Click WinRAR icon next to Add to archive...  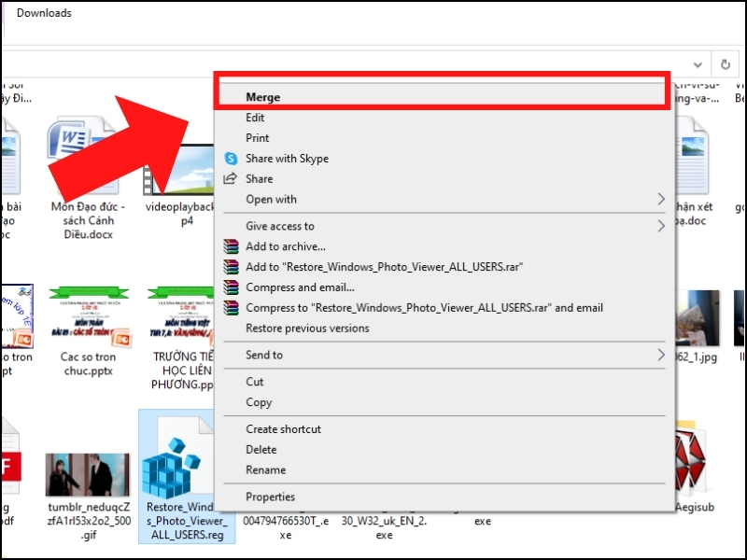(x=231, y=246)
